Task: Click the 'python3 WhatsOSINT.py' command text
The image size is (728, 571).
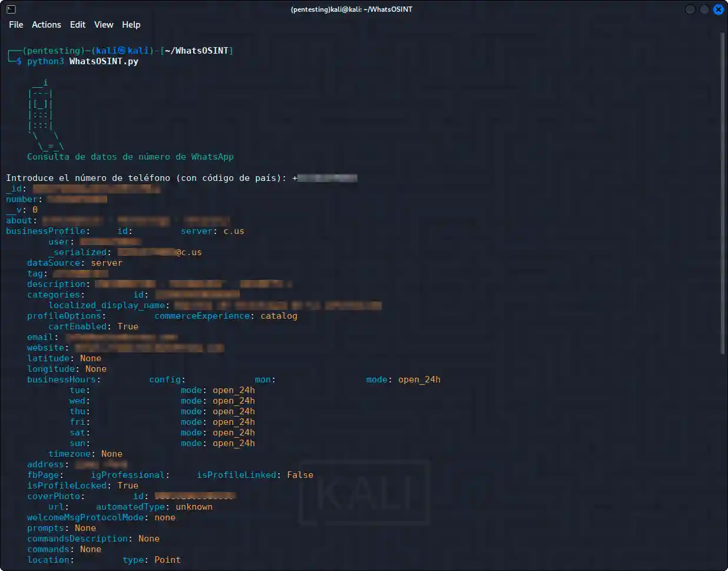Action: coord(82,61)
